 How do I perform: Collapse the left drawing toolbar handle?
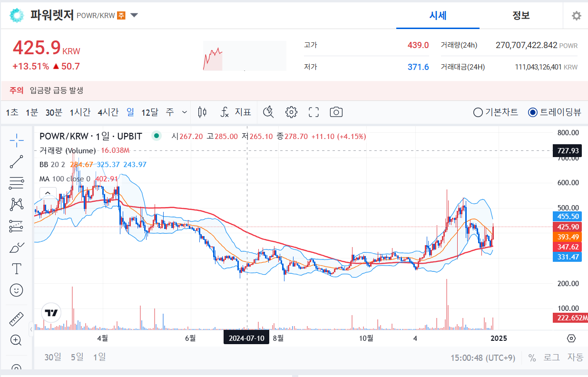[31, 328]
